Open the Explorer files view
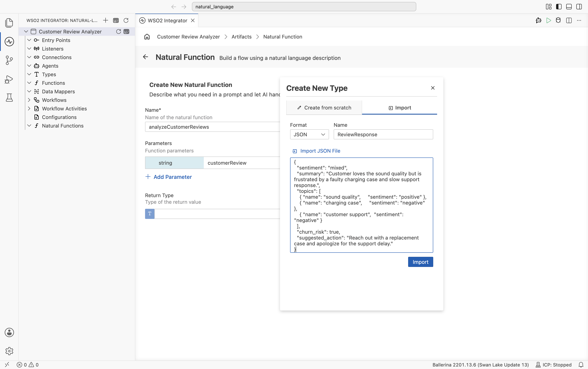This screenshot has width=588, height=369. click(x=9, y=23)
